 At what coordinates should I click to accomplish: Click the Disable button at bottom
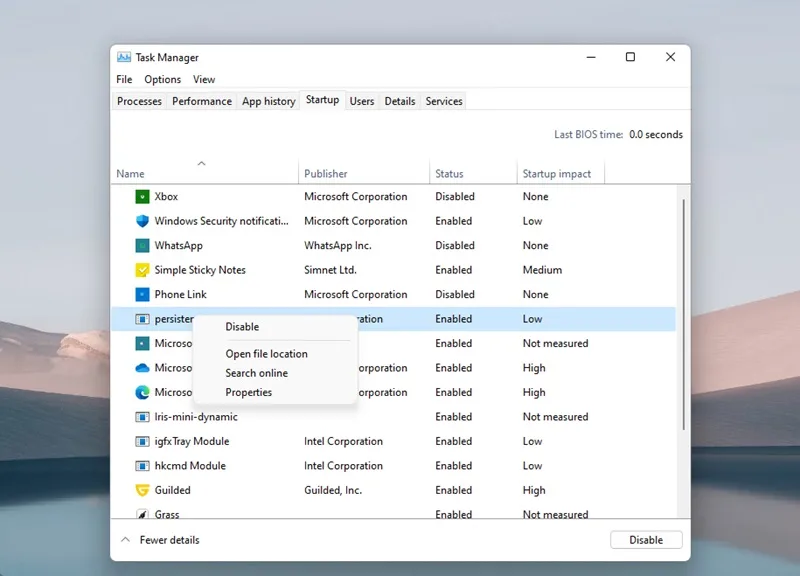646,540
